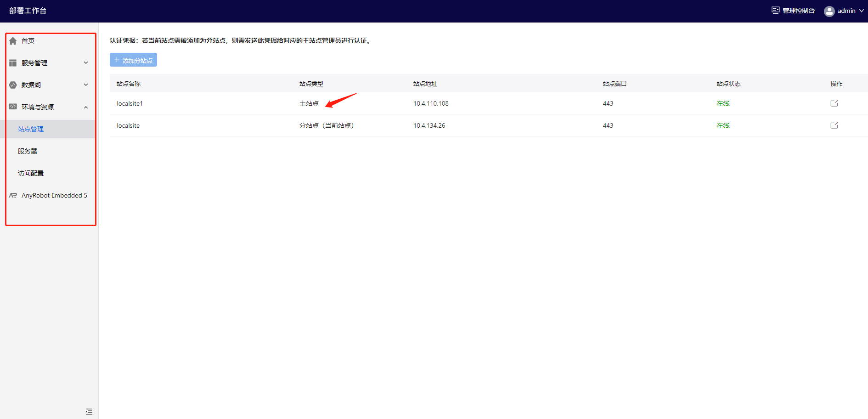Edit the localsite1 row via action icon

click(x=834, y=103)
